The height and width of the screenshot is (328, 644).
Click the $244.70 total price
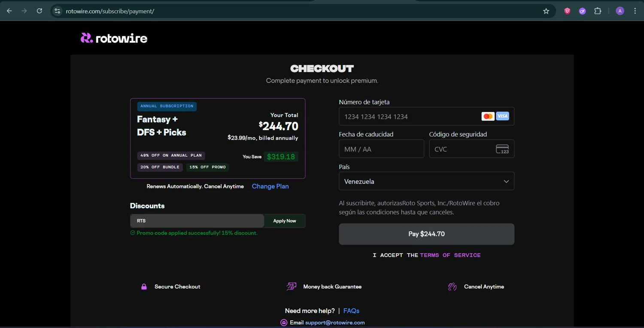tap(278, 126)
